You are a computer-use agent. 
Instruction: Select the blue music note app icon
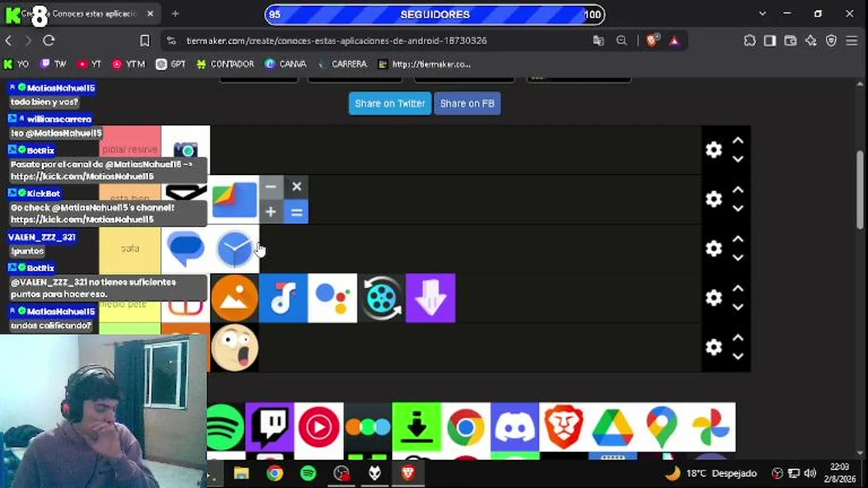click(x=283, y=298)
